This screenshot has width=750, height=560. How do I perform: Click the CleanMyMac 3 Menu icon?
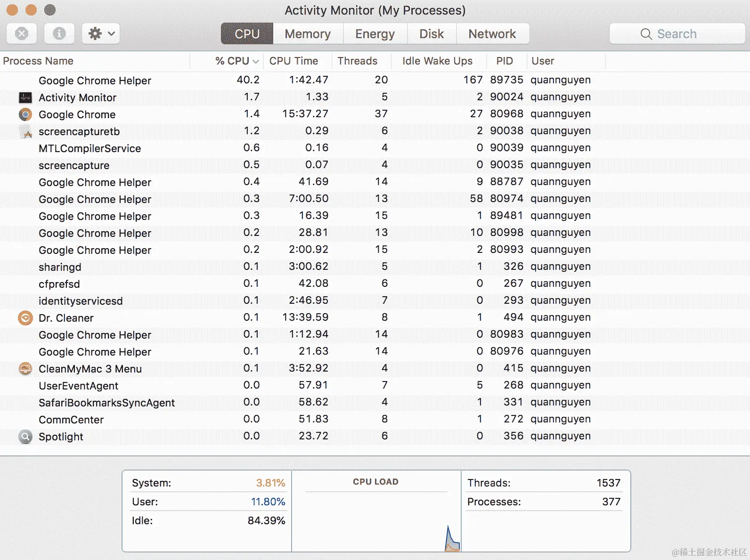pos(25,369)
